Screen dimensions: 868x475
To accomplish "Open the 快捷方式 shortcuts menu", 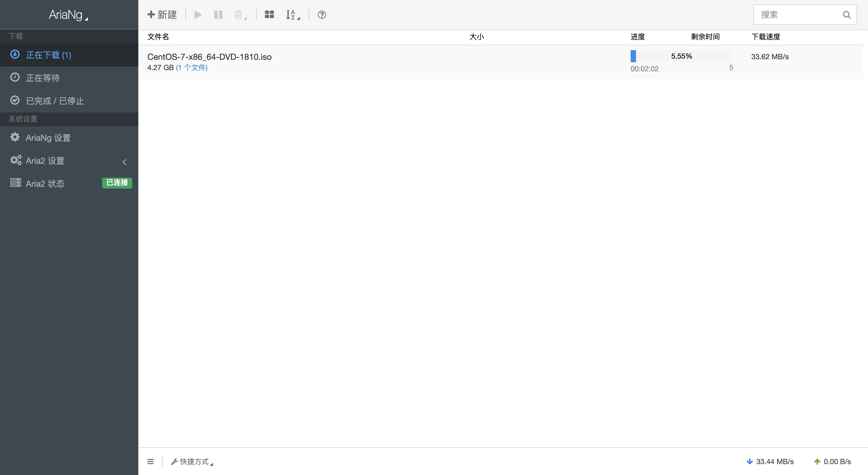I will pos(192,461).
